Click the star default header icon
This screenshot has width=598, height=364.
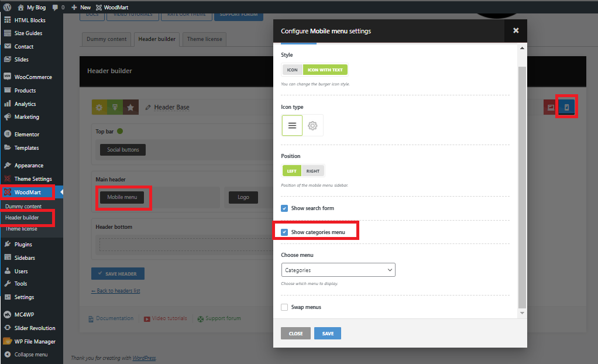coord(130,107)
